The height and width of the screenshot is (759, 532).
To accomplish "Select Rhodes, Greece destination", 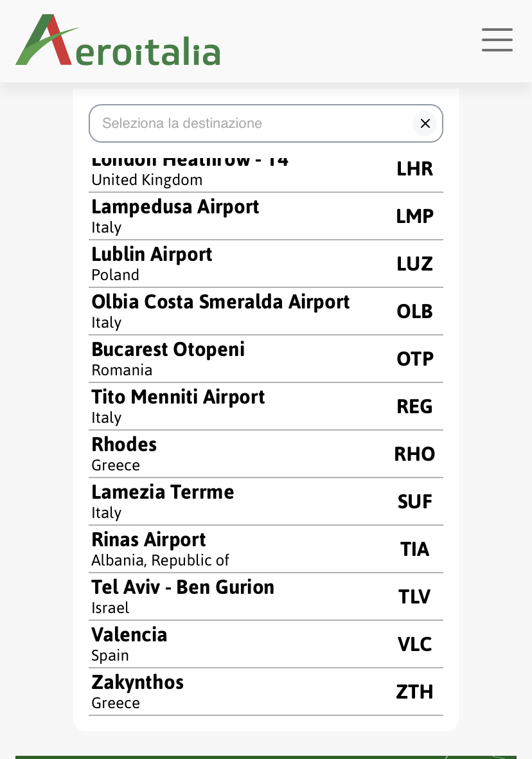I will (265, 454).
